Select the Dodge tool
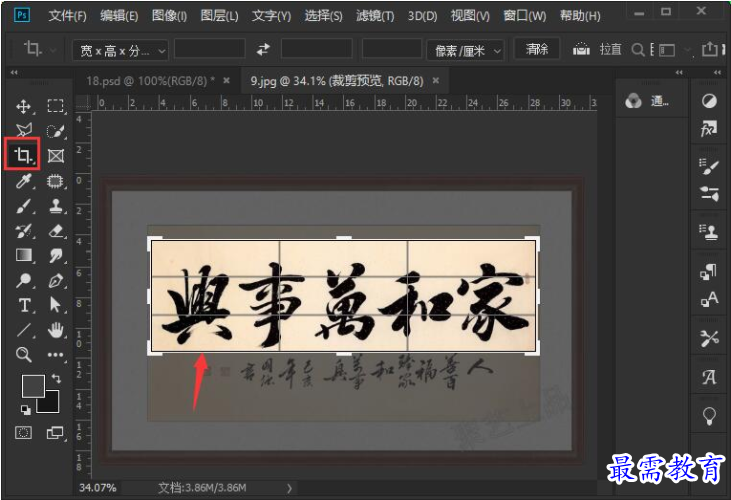The image size is (731, 500). point(24,280)
